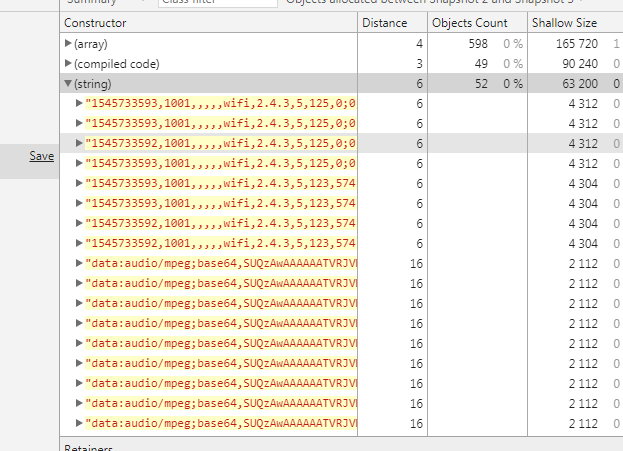The width and height of the screenshot is (623, 451).
Task: Collapse the (string) constructor group
Action: [68, 84]
